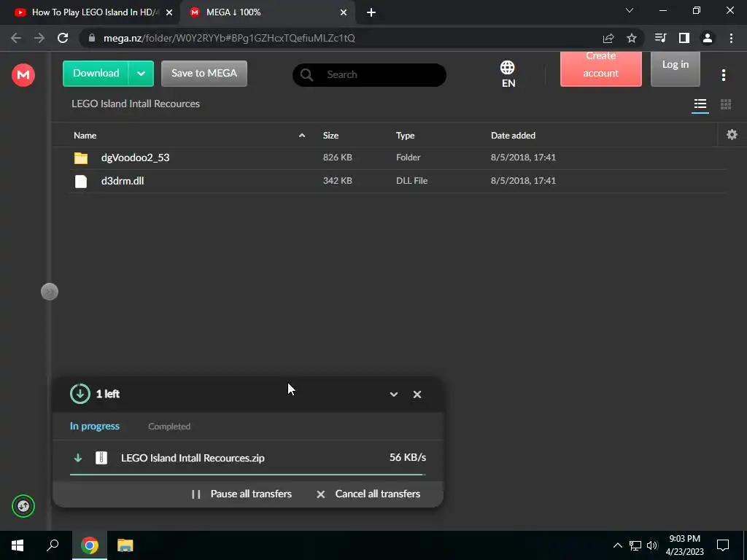Show hidden system tray icons
Screen dimensions: 747x560
617,545
